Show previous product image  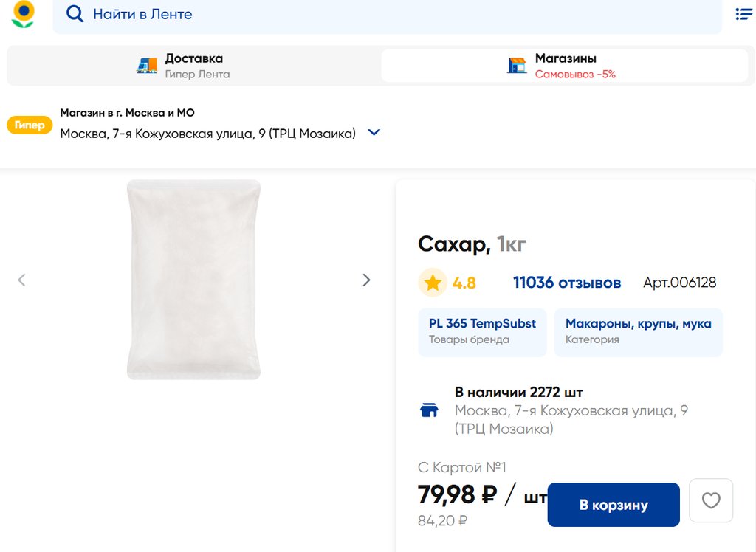tap(21, 280)
